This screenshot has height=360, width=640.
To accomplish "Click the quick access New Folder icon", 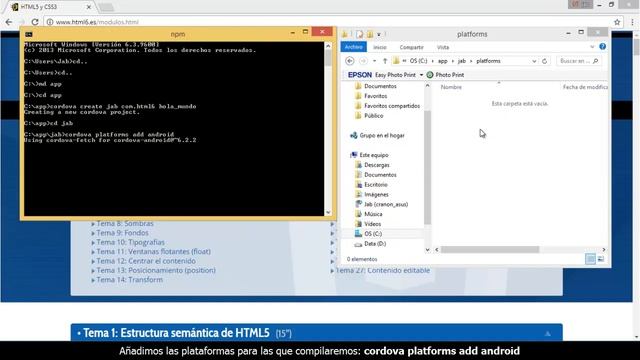I will pos(370,34).
